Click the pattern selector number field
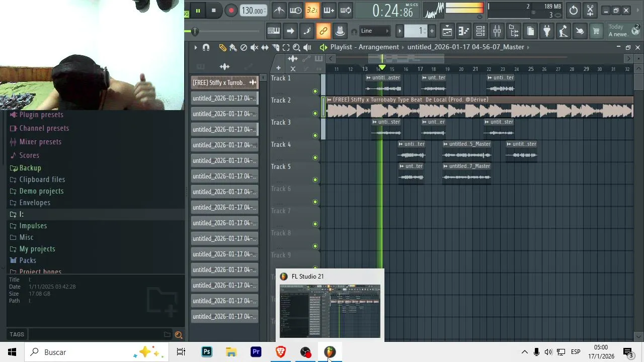644x362 pixels. coord(417,31)
